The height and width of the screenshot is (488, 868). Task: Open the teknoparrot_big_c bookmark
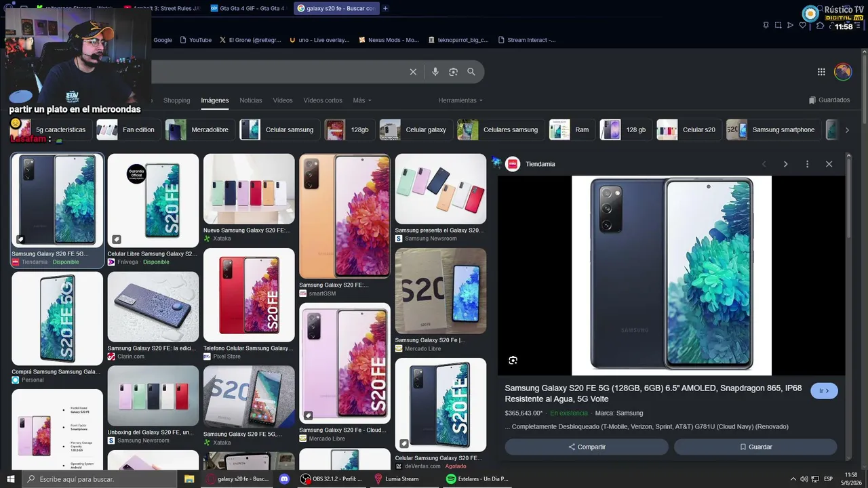coord(458,40)
